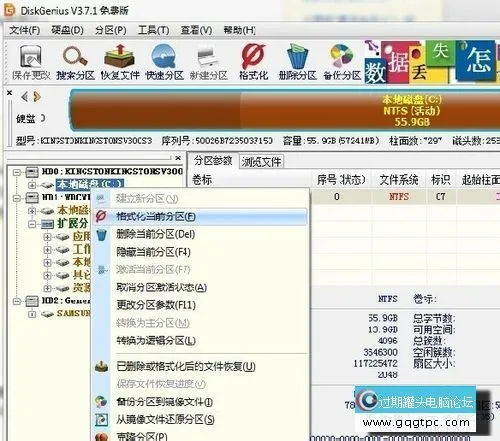This screenshot has height=441, width=500.
Task: Switch to the 浏览文件 tab
Action: coord(262,162)
